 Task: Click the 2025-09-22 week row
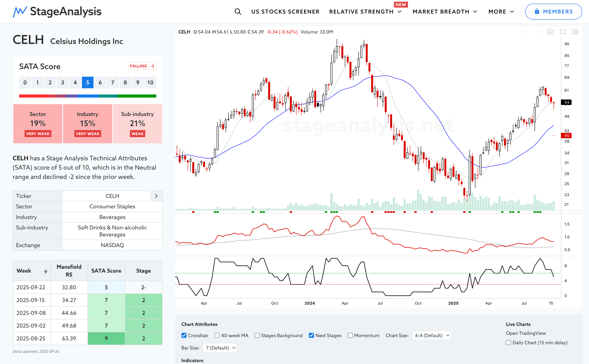click(x=88, y=287)
